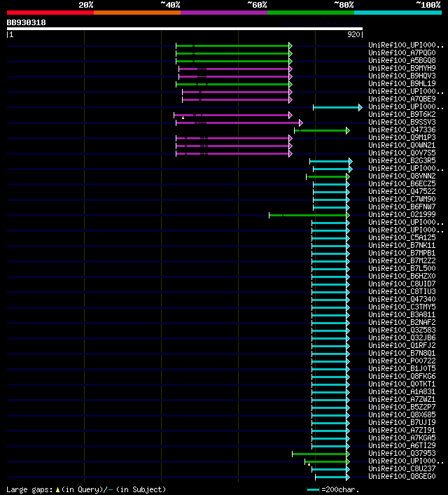This screenshot has height=495, width=448.
Task: Click the green ~80% identity legend segment
Action: tap(311, 13)
